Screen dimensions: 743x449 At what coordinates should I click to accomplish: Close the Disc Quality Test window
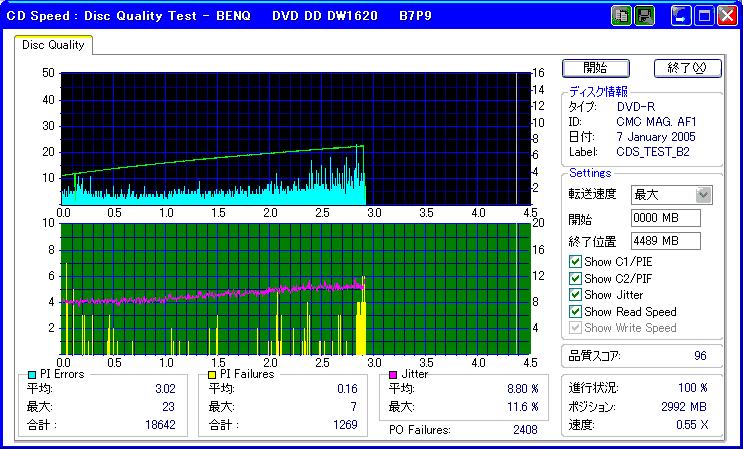(726, 16)
